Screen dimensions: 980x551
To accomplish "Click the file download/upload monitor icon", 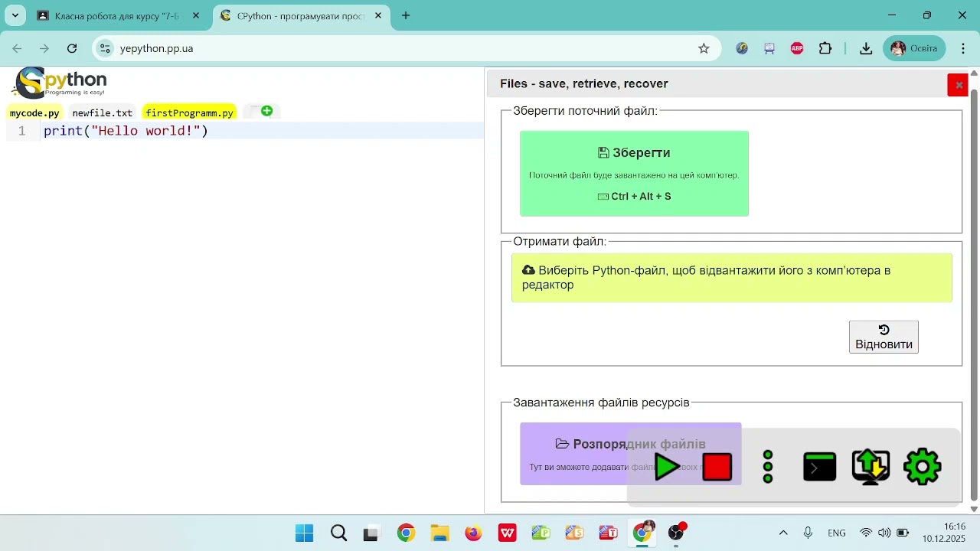I will click(871, 467).
